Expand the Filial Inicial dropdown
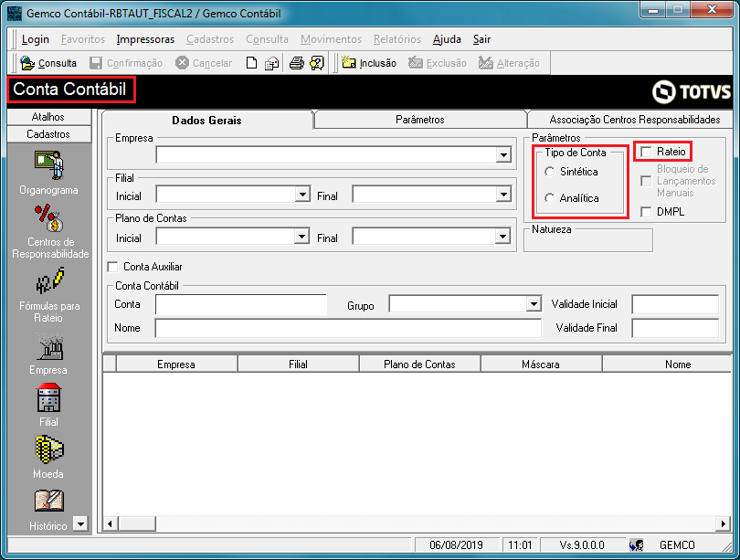The height and width of the screenshot is (560, 740). pyautogui.click(x=302, y=194)
